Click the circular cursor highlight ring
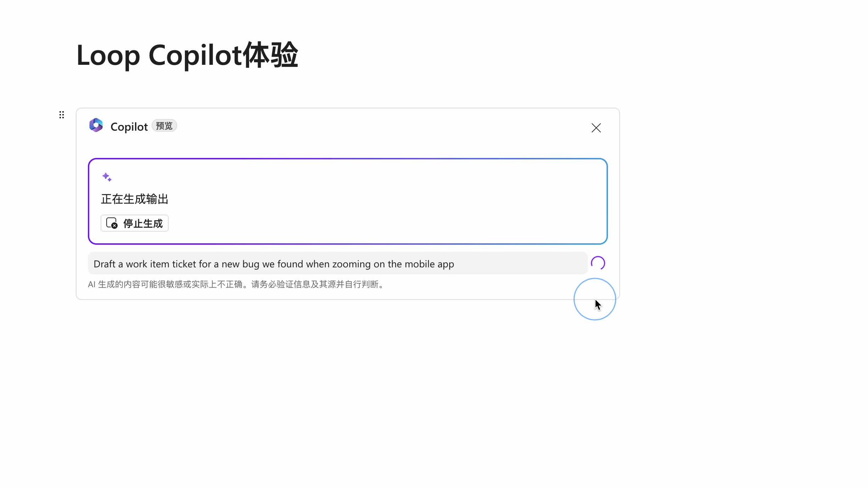 click(x=594, y=299)
